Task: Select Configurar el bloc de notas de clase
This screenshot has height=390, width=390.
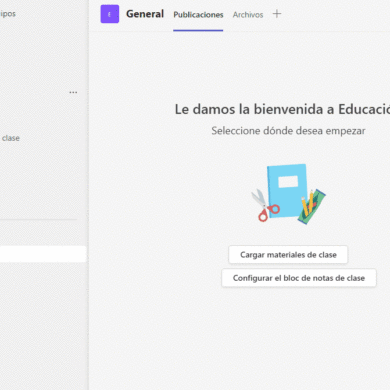Action: 299,278
